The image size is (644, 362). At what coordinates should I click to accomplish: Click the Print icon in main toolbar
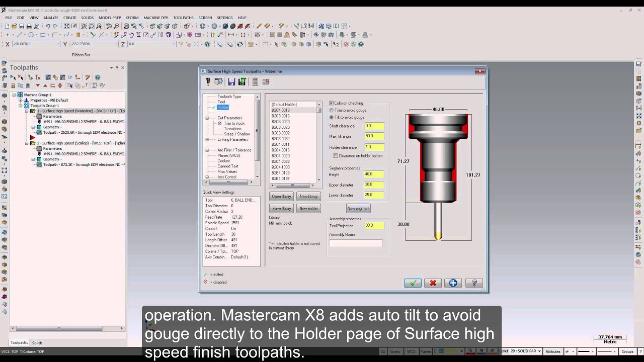[x=29, y=26]
